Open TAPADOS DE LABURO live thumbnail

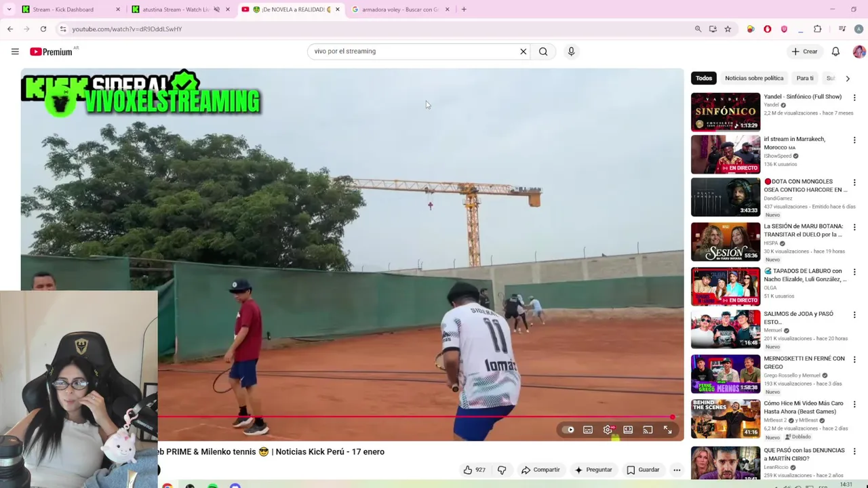726,287
